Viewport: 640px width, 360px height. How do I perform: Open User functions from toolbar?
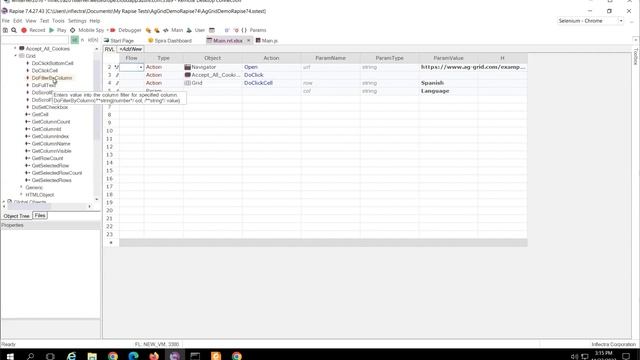pyautogui.click(x=196, y=30)
